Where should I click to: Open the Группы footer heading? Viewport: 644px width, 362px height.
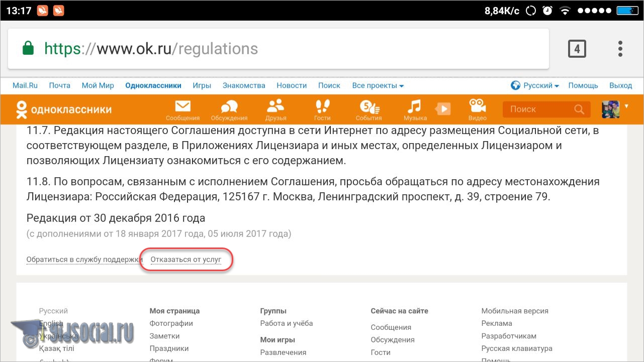pos(273,311)
